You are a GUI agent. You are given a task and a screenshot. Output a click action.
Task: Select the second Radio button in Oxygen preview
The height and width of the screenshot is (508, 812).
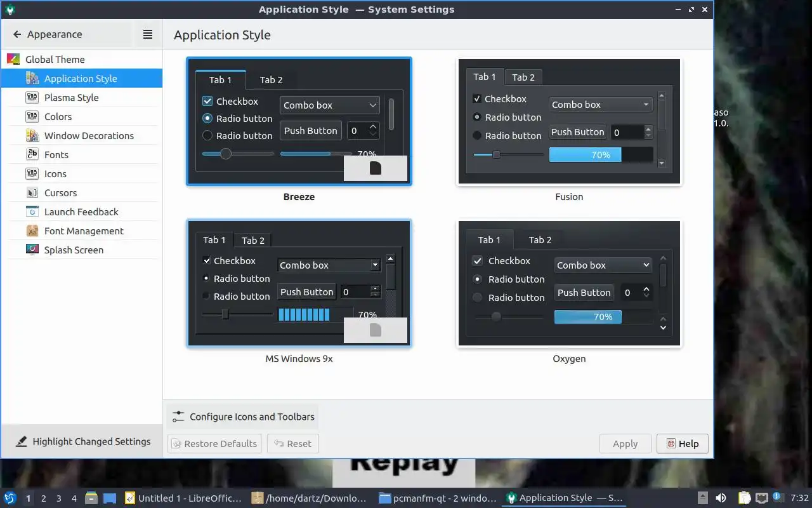(x=478, y=297)
